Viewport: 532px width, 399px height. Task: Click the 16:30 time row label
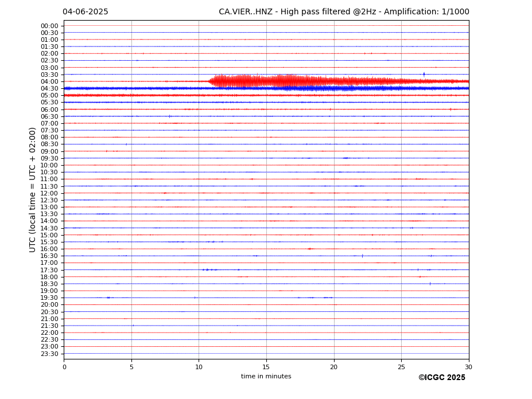[x=49, y=256]
